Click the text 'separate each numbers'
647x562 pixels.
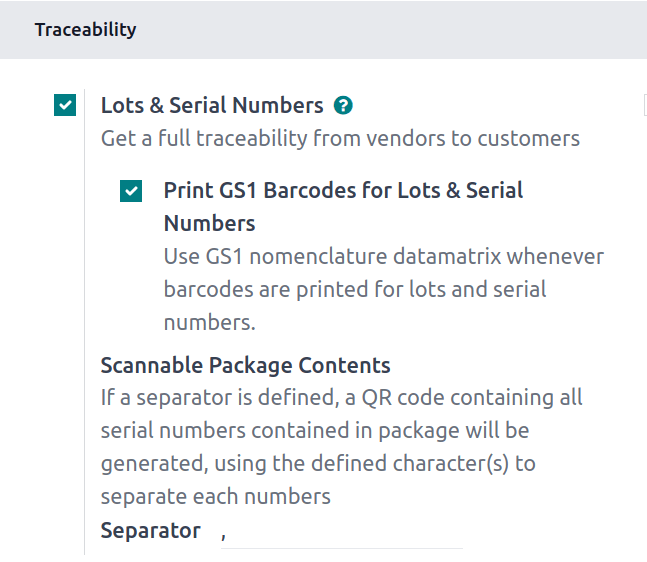pos(215,496)
